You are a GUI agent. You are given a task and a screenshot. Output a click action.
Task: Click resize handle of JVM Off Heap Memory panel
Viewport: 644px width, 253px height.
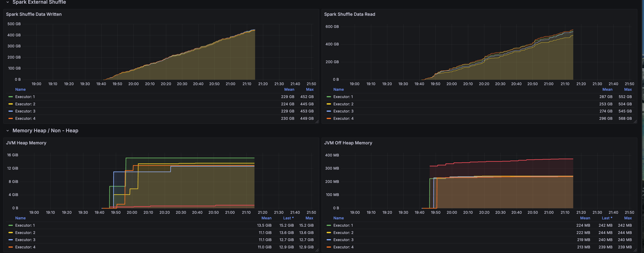pyautogui.click(x=635, y=250)
